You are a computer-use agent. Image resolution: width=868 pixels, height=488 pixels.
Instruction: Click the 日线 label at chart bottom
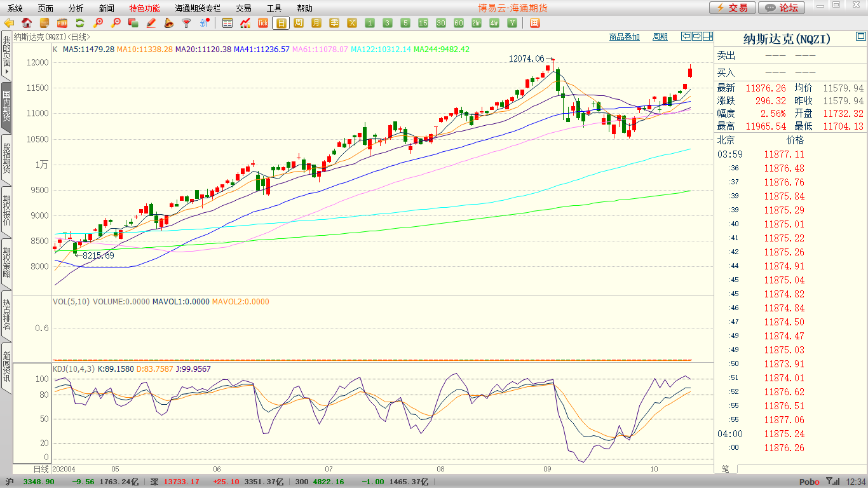click(41, 469)
